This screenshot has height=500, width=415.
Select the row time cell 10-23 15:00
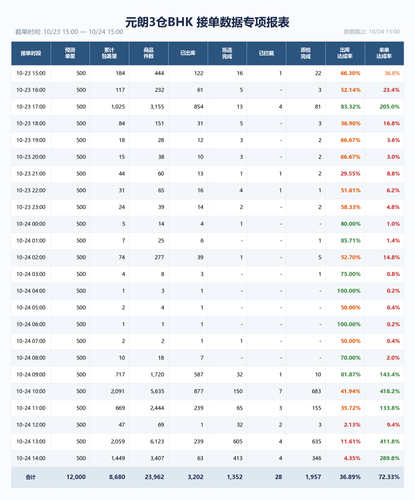pyautogui.click(x=31, y=73)
